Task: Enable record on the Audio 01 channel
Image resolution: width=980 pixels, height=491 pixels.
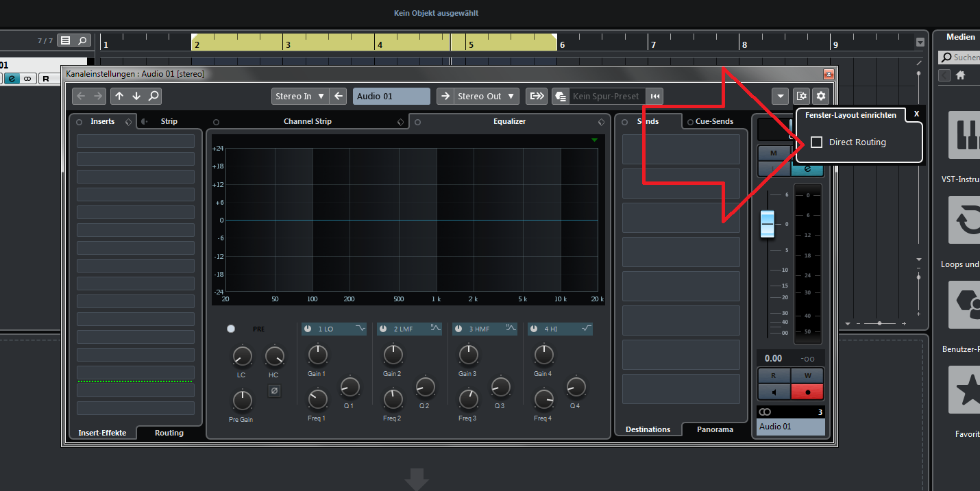Action: click(x=807, y=392)
